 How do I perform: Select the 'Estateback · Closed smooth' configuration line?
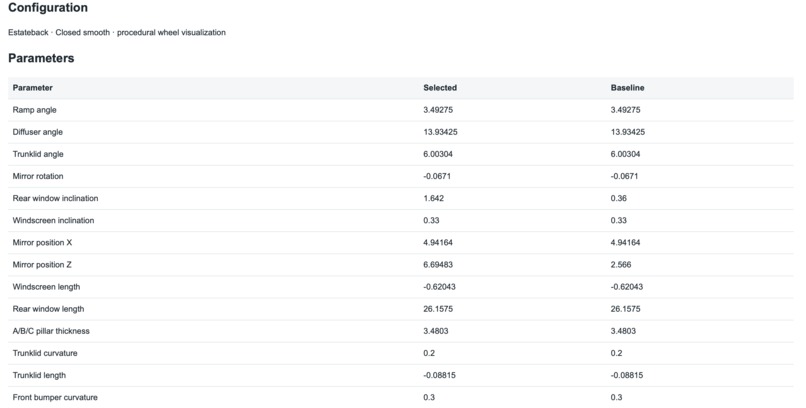pos(117,32)
